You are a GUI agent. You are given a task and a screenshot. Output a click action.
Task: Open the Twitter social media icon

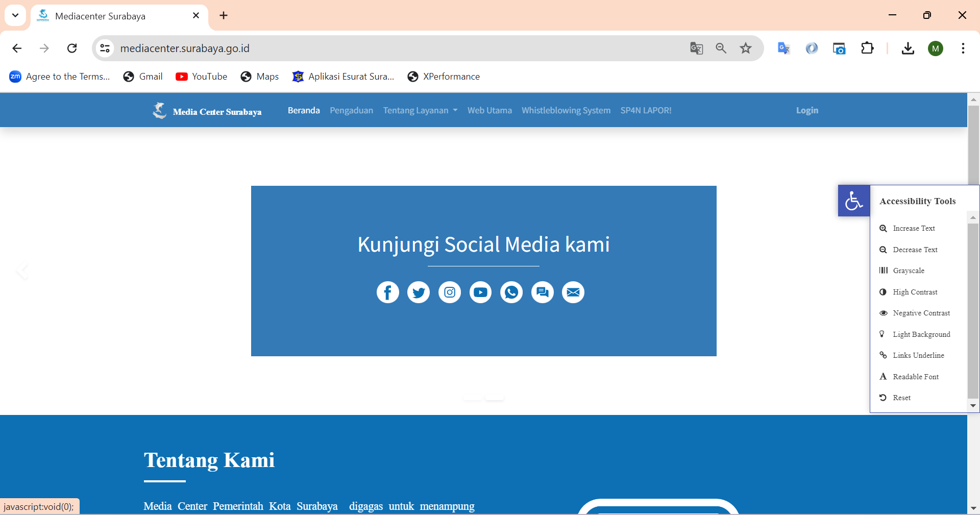point(419,292)
